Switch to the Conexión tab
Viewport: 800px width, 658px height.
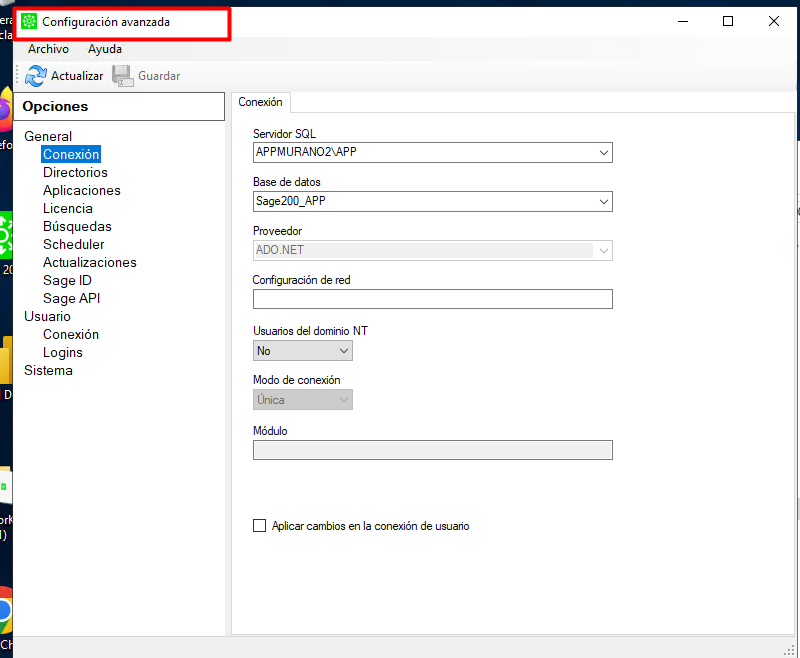pyautogui.click(x=260, y=102)
